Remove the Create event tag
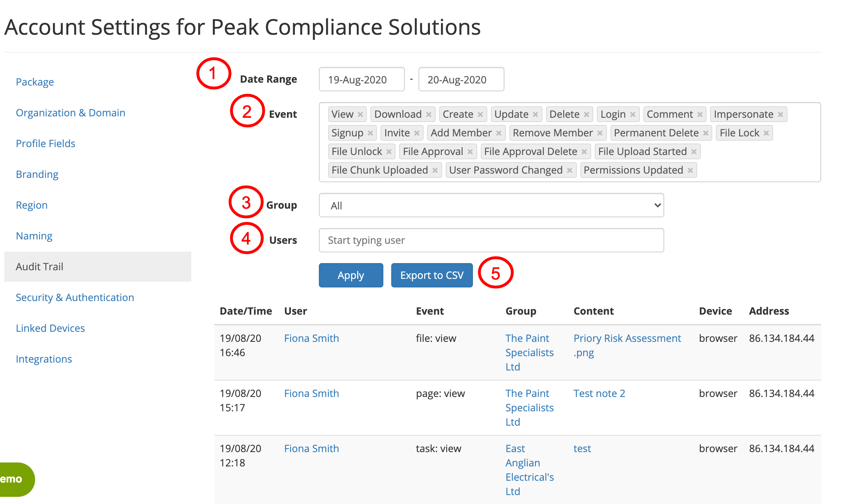Viewport: 862px width, 504px height. [480, 115]
